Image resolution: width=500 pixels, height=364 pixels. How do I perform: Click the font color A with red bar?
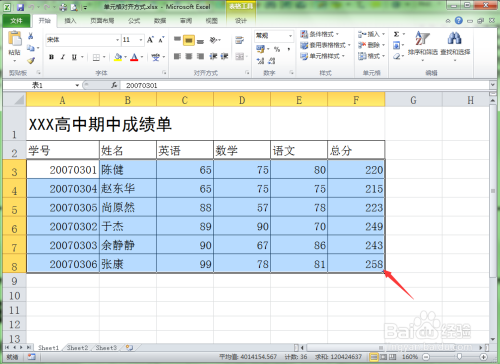[134, 57]
